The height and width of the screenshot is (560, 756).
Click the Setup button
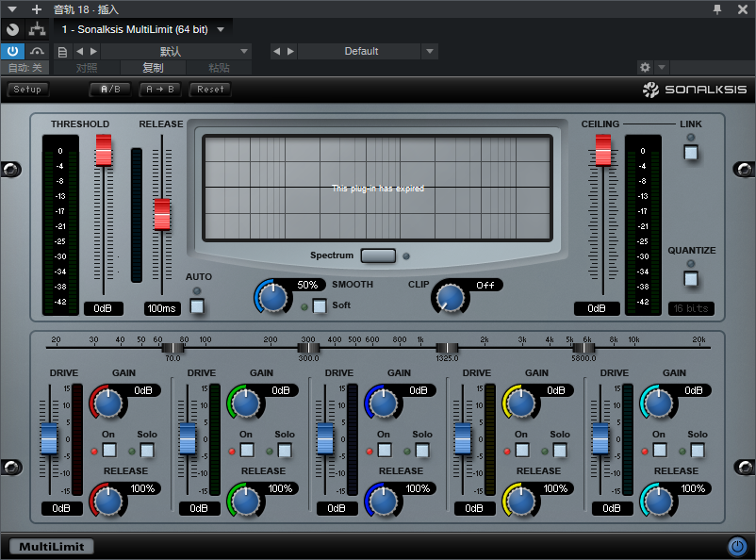27,90
